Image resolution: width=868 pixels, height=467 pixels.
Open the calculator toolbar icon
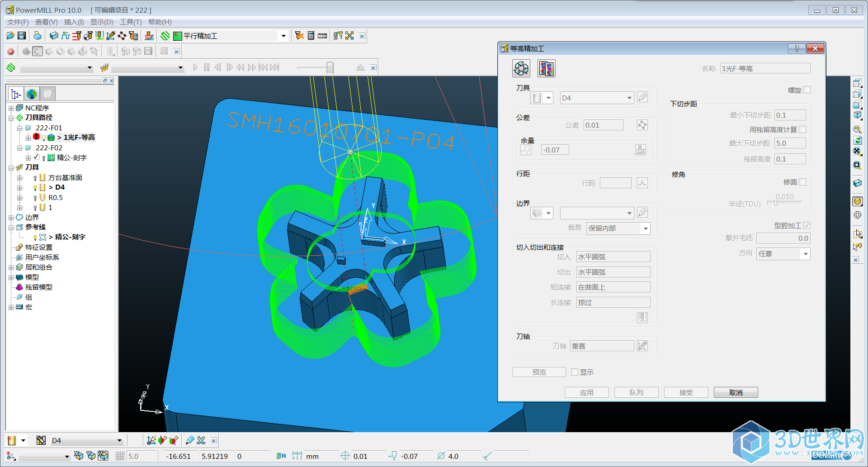tap(311, 36)
